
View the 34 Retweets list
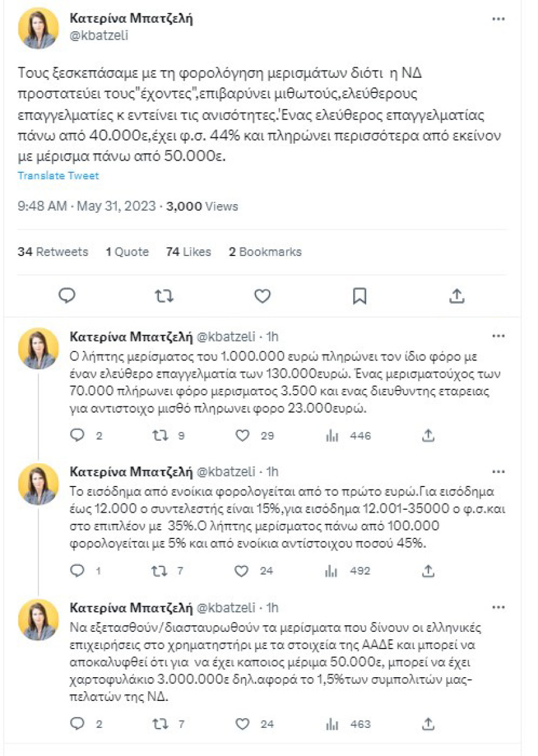tap(54, 251)
